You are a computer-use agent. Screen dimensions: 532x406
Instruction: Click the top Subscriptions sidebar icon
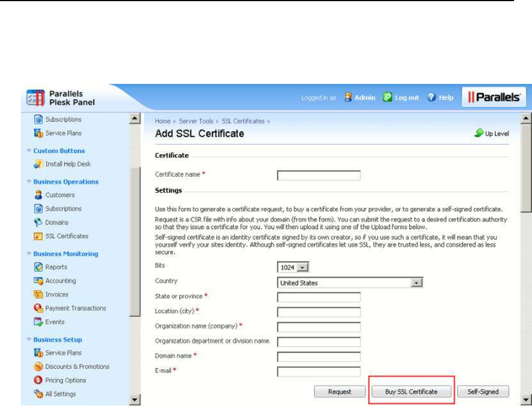click(38, 119)
